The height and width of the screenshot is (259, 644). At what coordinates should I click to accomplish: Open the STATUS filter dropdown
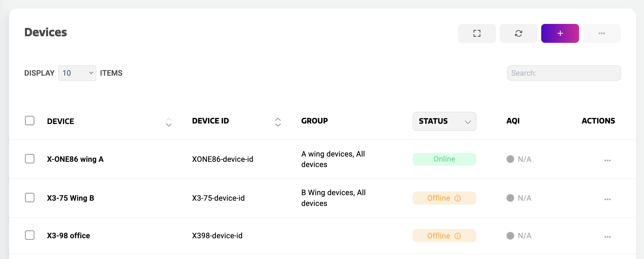[444, 121]
